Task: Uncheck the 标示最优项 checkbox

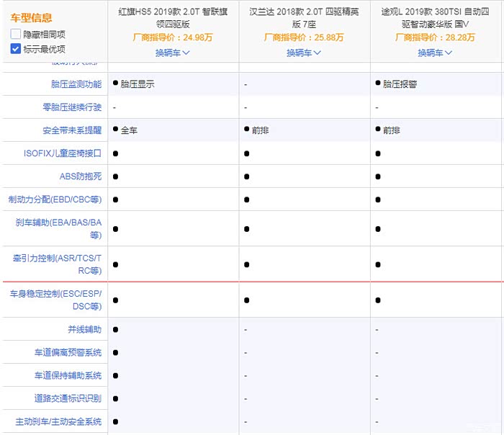Action: tap(16, 49)
